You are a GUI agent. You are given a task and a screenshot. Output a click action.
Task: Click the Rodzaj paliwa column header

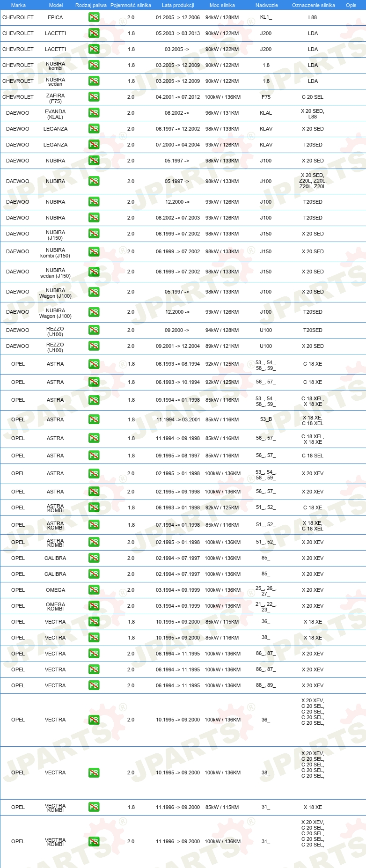[91, 5]
